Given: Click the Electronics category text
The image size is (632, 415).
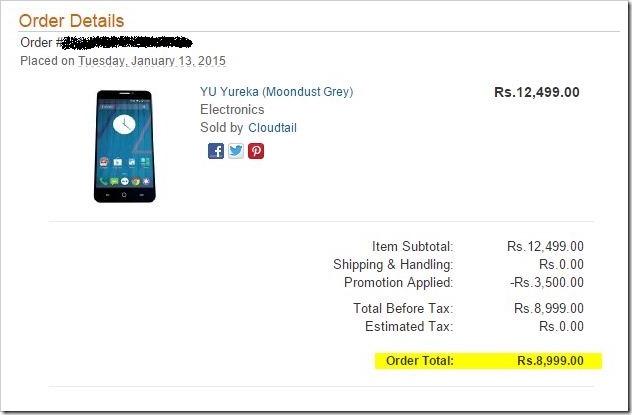Looking at the screenshot, I should tap(232, 110).
